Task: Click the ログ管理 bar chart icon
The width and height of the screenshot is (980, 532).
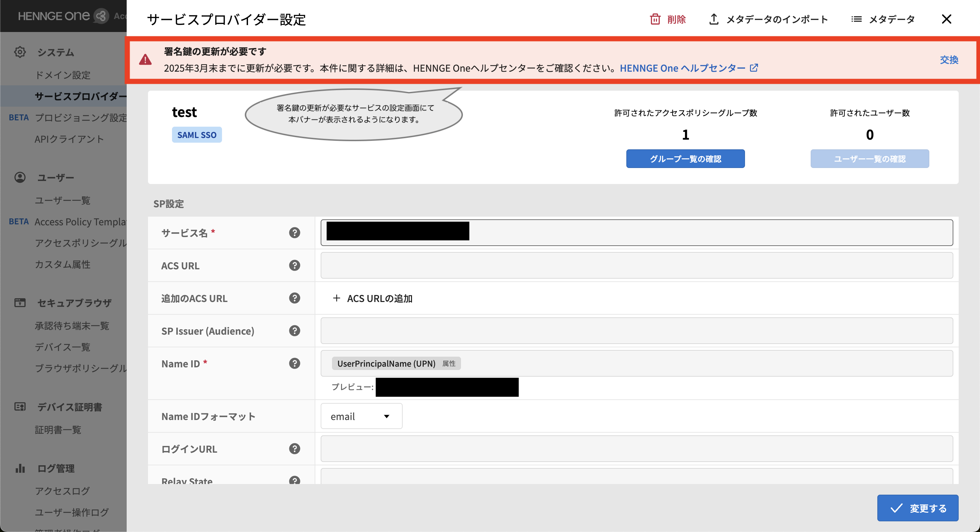Action: tap(20, 468)
